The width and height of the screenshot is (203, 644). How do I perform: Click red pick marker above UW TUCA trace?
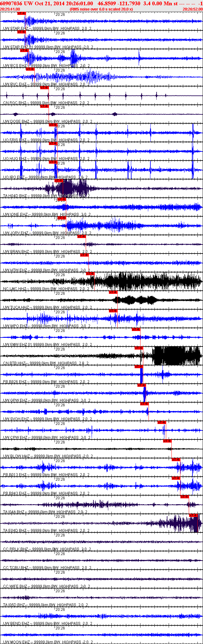coord(113,292)
